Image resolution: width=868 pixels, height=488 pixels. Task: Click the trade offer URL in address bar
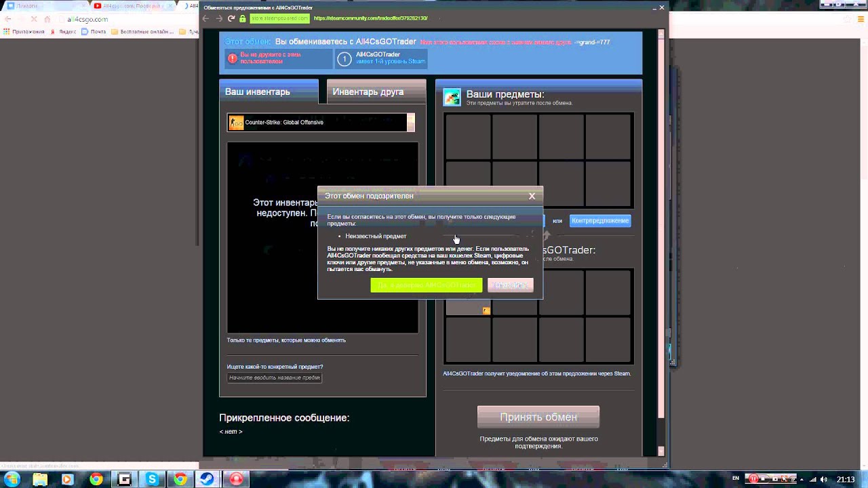370,18
